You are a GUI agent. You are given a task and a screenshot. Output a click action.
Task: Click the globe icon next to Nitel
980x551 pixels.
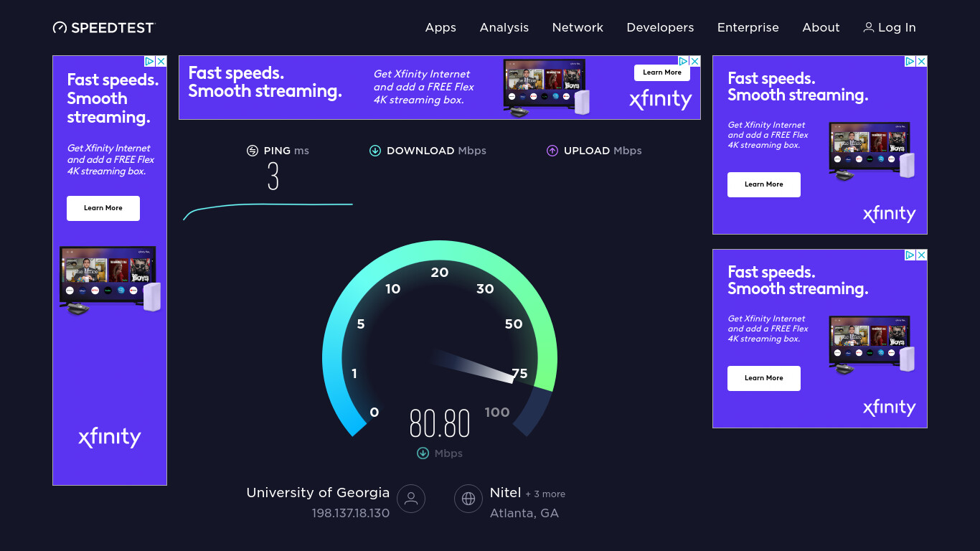tap(468, 499)
